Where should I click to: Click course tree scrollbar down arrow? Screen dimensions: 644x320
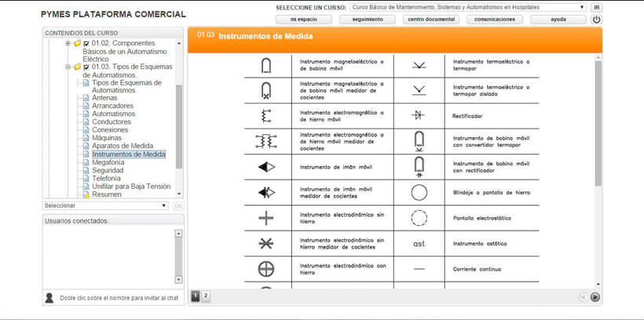click(178, 194)
